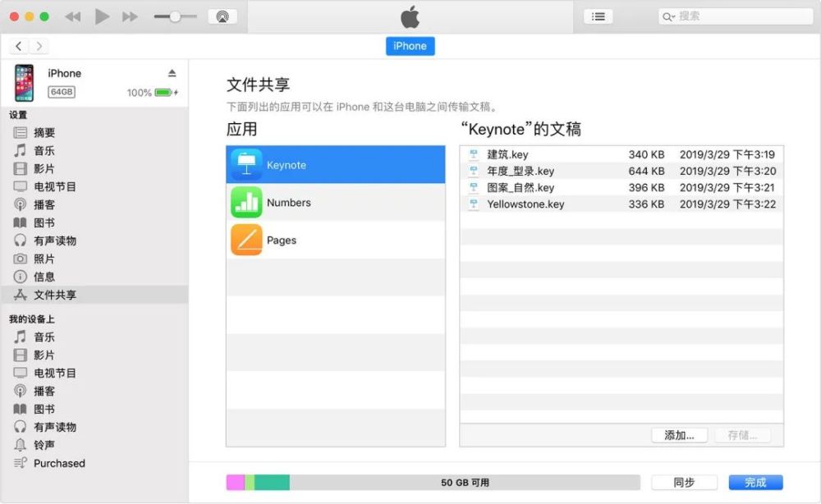Go back with the left chevron

[x=19, y=46]
